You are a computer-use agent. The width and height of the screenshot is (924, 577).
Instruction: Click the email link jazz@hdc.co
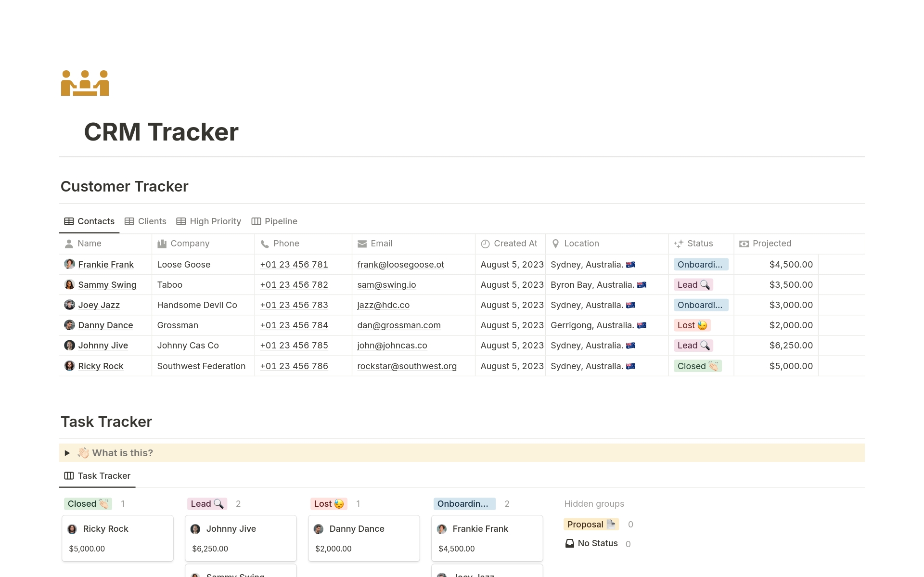tap(383, 305)
